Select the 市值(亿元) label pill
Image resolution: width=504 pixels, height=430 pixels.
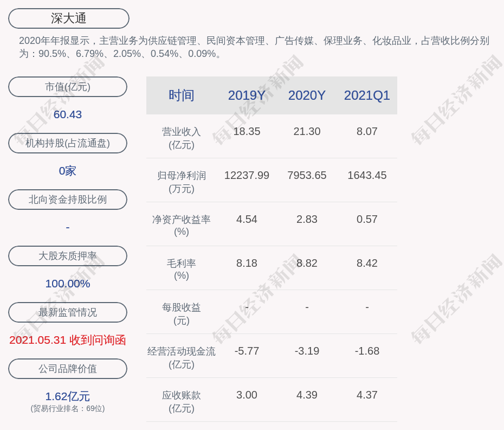click(x=68, y=87)
